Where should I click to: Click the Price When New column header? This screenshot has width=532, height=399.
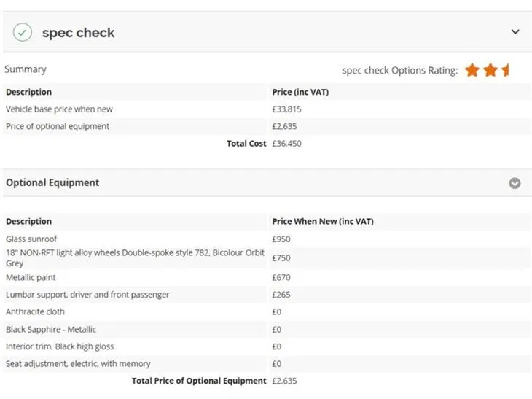coord(323,222)
